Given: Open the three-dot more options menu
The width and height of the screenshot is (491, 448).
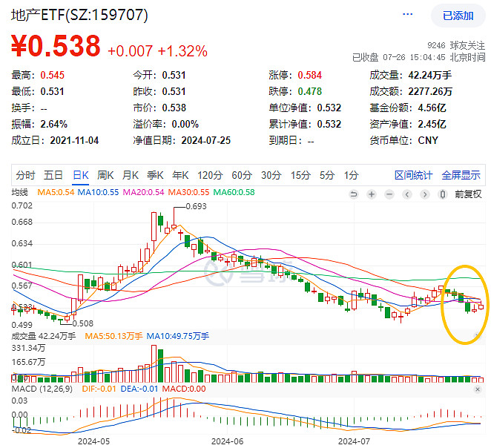Looking at the screenshot, I should click(x=407, y=14).
